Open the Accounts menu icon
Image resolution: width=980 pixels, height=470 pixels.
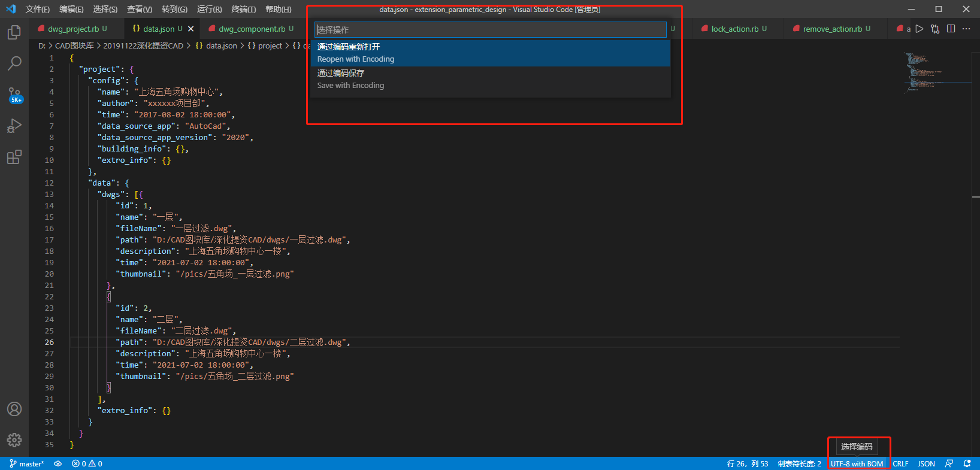(14, 409)
